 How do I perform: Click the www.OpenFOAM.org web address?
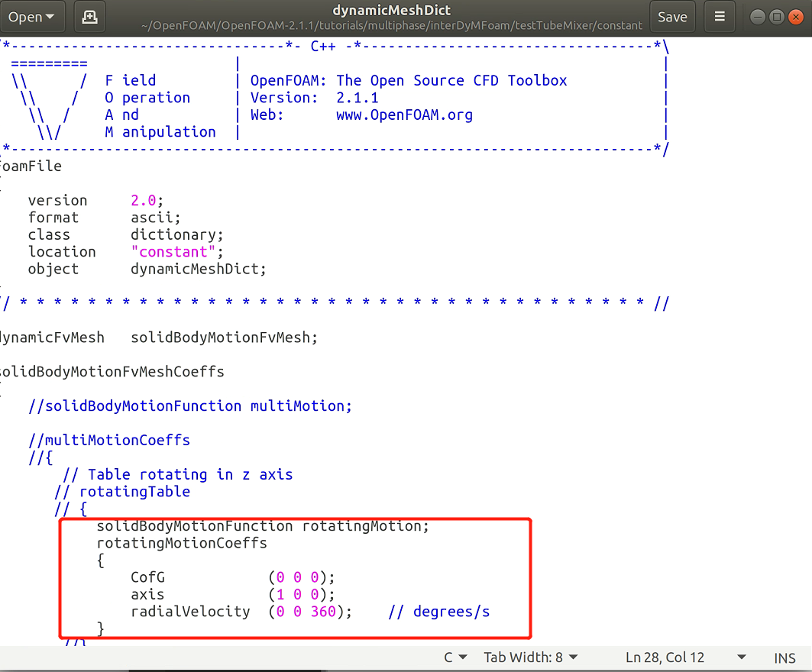pos(404,115)
